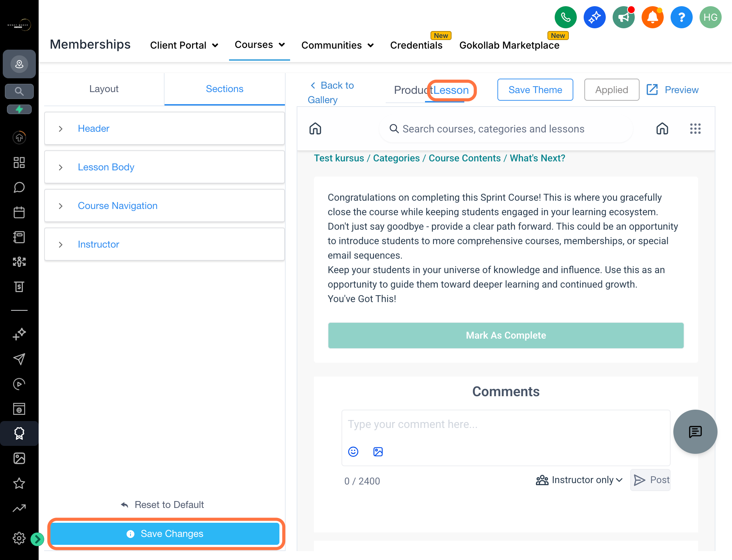Viewport: 732px width, 560px height.
Task: Click the search courses input field
Action: click(506, 129)
